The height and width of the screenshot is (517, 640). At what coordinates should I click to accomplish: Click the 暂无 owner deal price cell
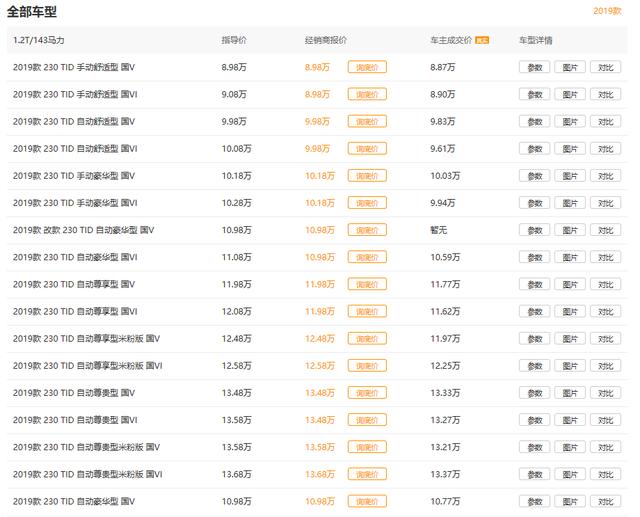pos(438,230)
